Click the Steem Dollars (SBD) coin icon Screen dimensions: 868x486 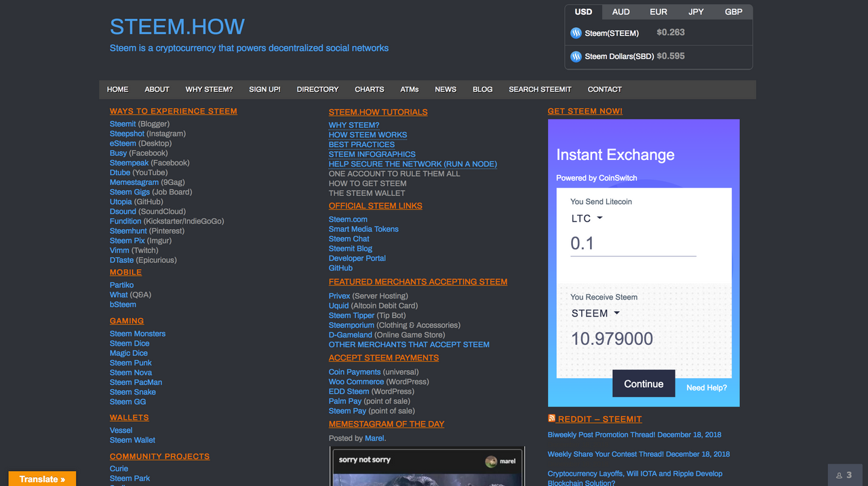(x=576, y=56)
